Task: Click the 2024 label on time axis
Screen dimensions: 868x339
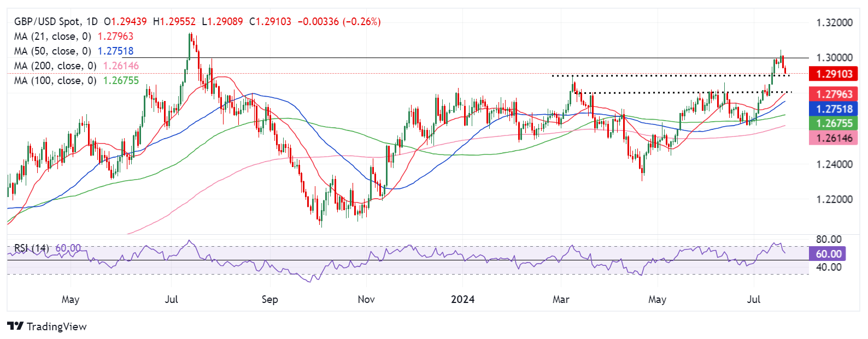Action: point(462,299)
